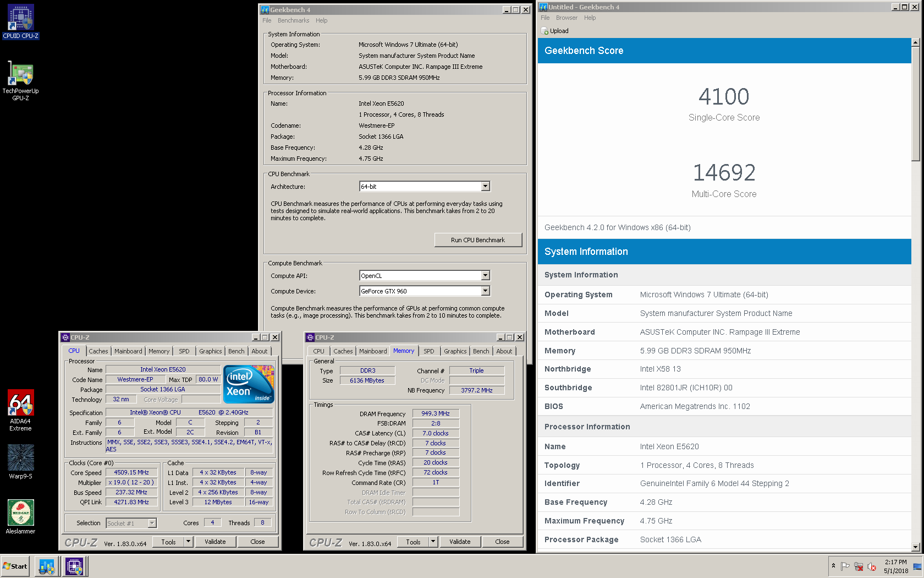924x578 pixels.
Task: Click Tools button in left CPU-Z window
Action: click(168, 542)
